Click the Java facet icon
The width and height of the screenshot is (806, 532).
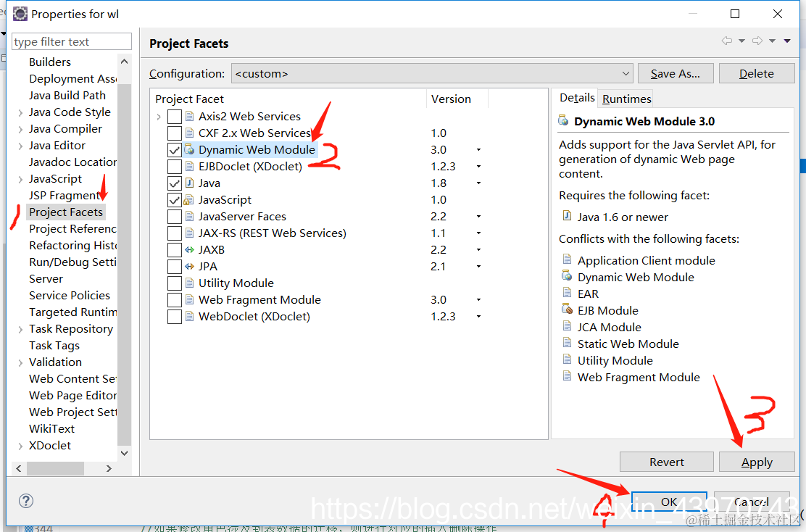(190, 183)
